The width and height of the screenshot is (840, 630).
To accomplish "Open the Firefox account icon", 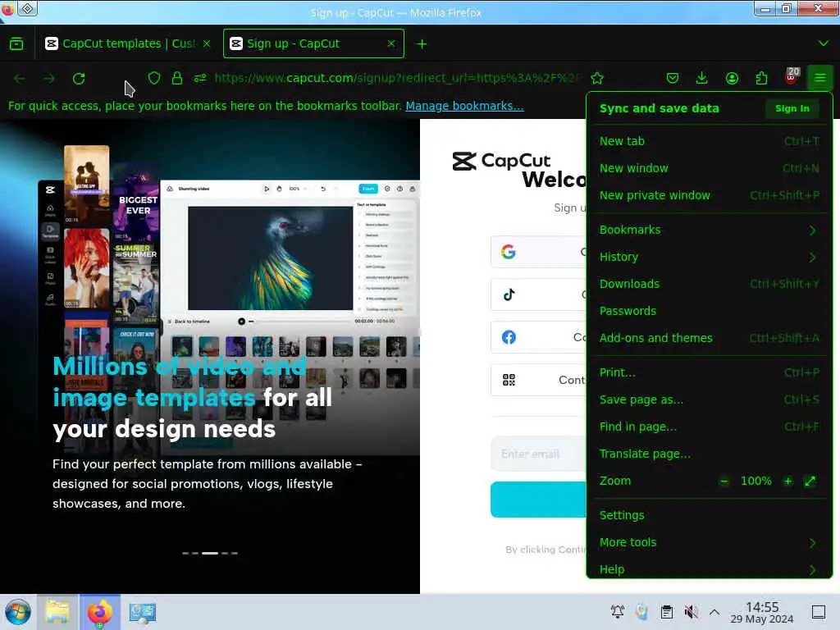I will click(x=732, y=78).
